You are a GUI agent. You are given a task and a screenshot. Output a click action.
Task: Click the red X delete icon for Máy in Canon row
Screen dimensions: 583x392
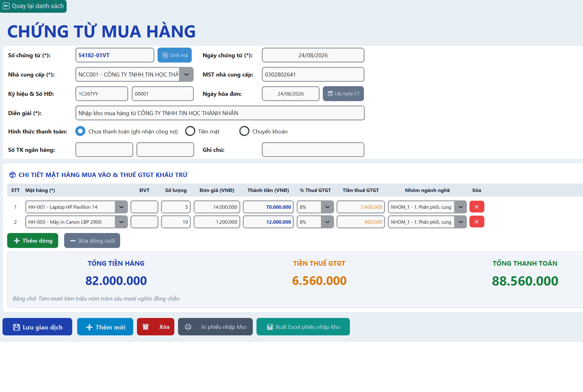477,222
